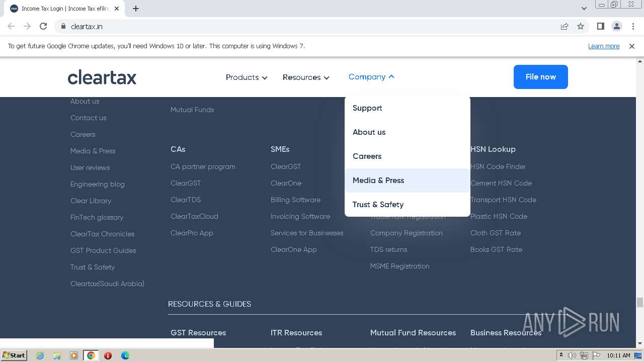Expand the Resources dropdown menu
This screenshot has height=362, width=644.
click(306, 77)
